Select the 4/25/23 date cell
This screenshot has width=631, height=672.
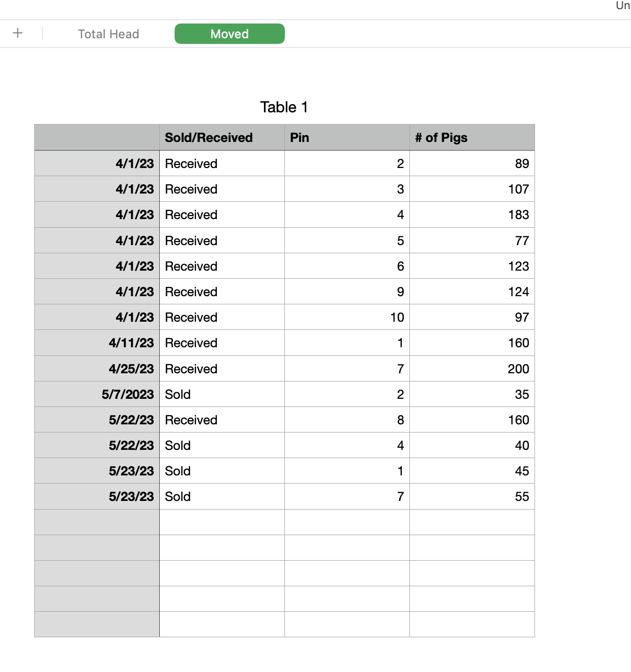[97, 369]
